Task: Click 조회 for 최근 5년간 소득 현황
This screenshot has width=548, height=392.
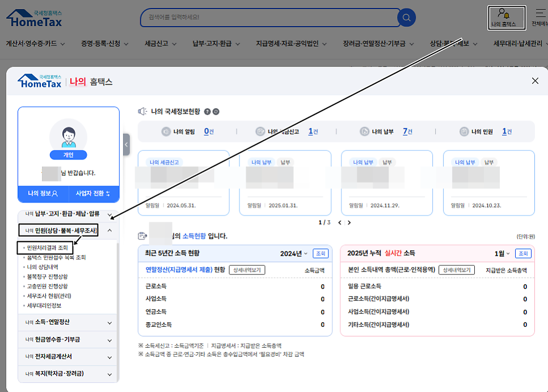Action: click(x=322, y=254)
